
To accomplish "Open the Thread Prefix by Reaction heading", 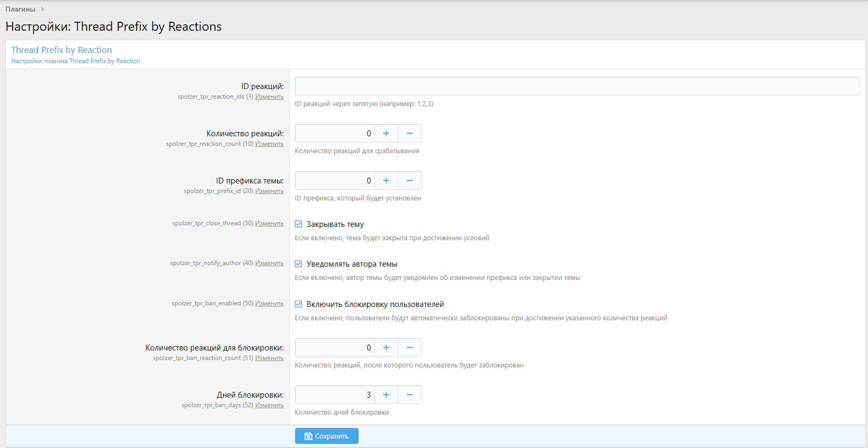I will click(x=61, y=50).
